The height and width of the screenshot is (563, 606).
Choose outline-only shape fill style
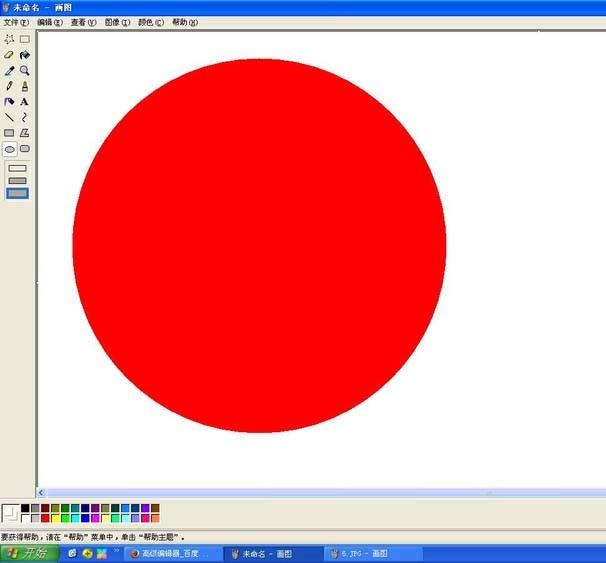17,168
